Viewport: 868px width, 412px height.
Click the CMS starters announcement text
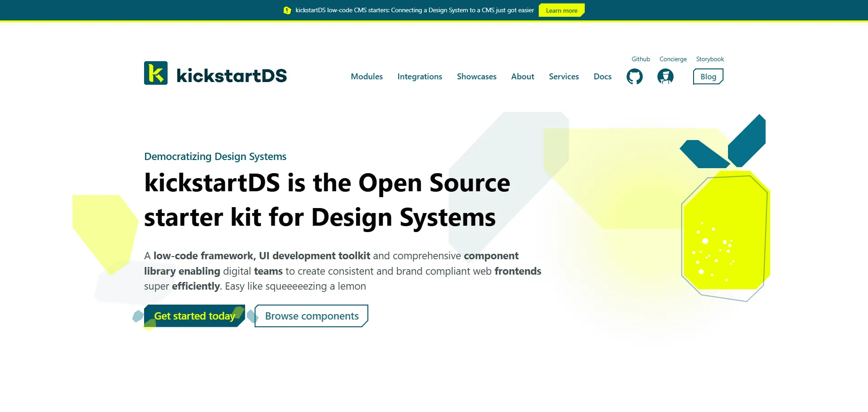click(415, 10)
